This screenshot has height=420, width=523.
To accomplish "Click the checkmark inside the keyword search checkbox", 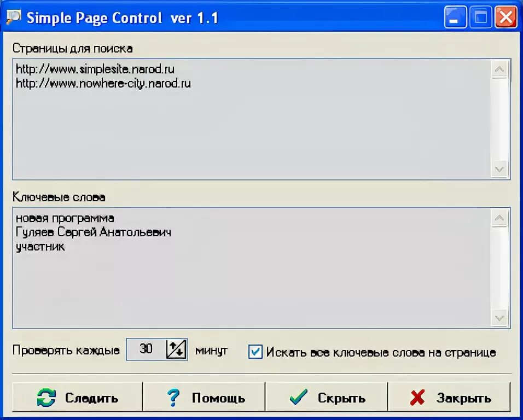I will [255, 352].
